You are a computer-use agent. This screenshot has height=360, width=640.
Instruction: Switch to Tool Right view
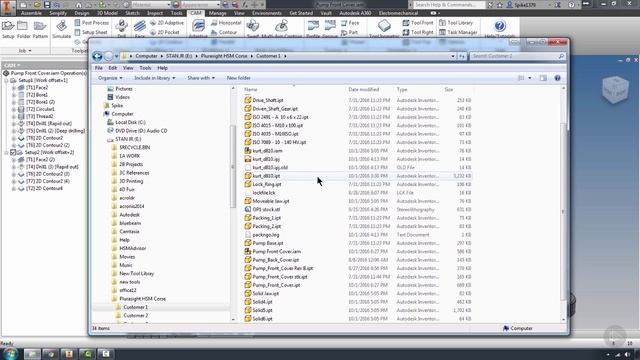(418, 32)
